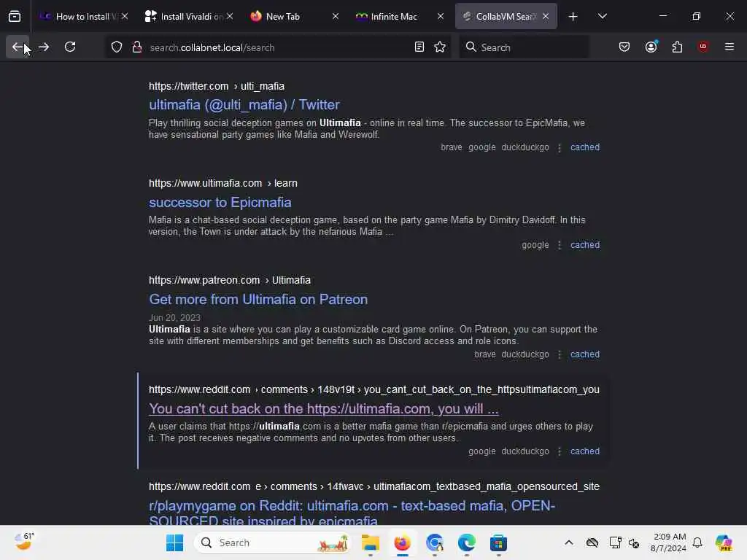Screen dimensions: 747x560
Task: Open cached link for successor to Epicmafia
Action: click(585, 245)
